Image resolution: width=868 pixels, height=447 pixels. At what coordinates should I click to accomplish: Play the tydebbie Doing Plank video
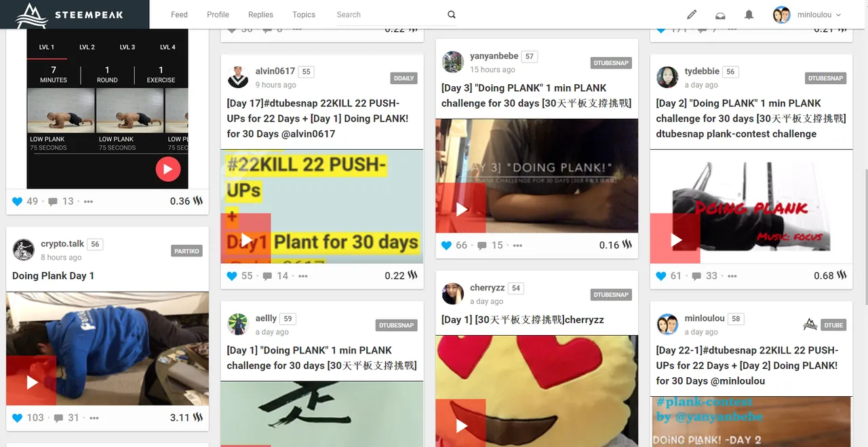tap(676, 240)
